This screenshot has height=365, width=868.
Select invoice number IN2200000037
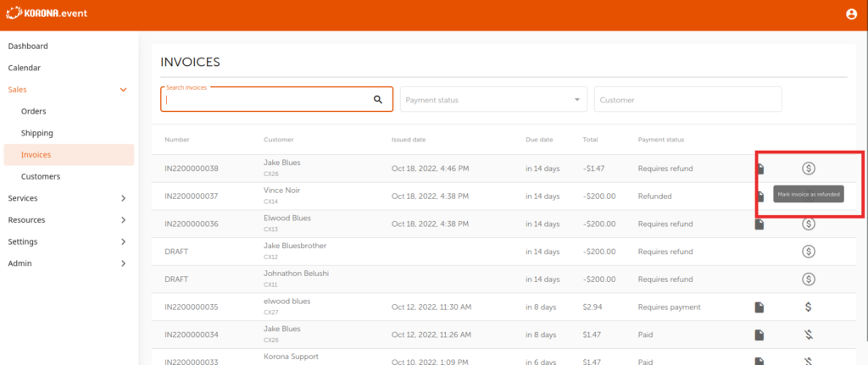point(192,196)
